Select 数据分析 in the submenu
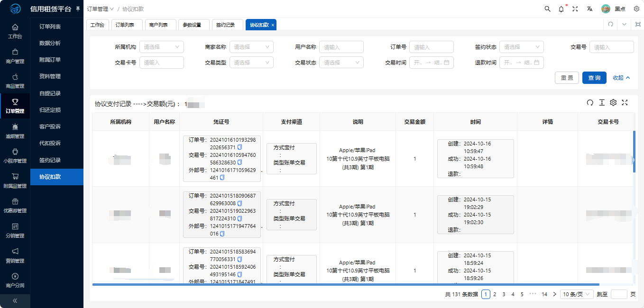 click(x=50, y=43)
